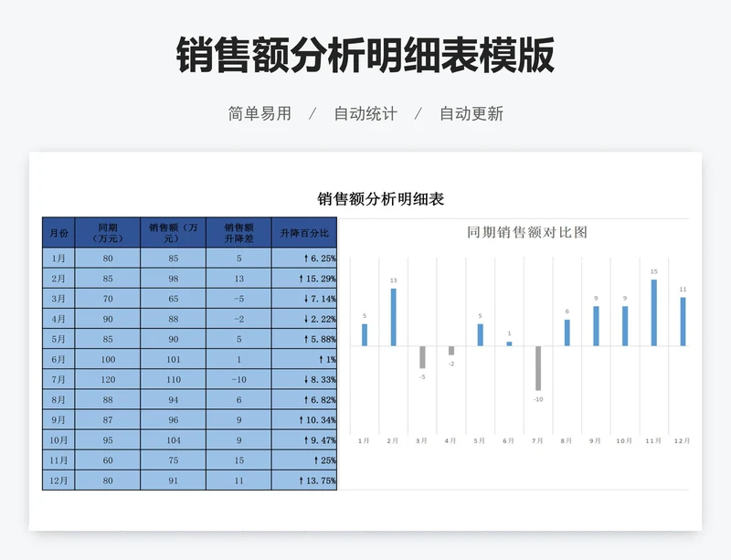Click the 自动统计 subtitle text
The image size is (731, 560).
click(x=365, y=114)
